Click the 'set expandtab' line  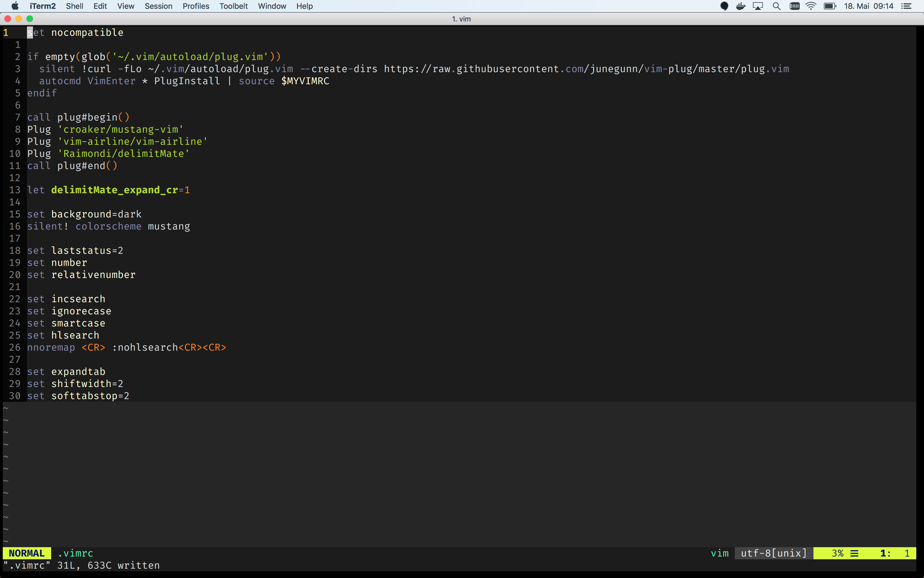click(66, 372)
